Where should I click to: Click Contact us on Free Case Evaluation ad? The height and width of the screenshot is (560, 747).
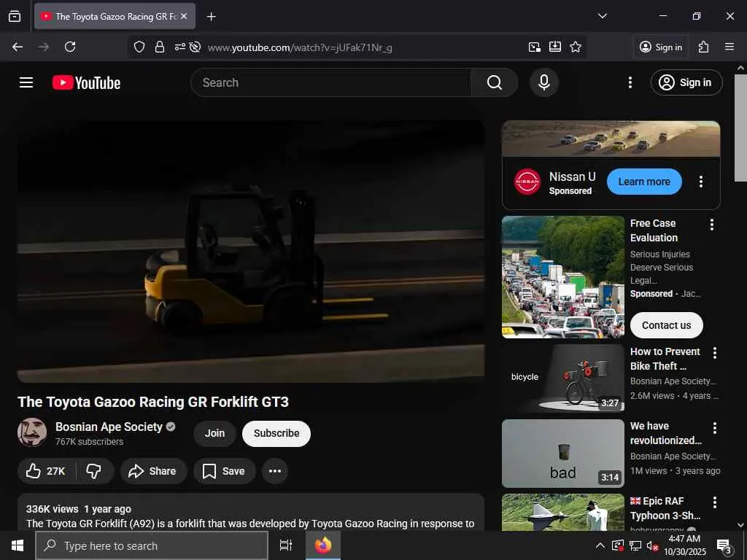point(666,325)
